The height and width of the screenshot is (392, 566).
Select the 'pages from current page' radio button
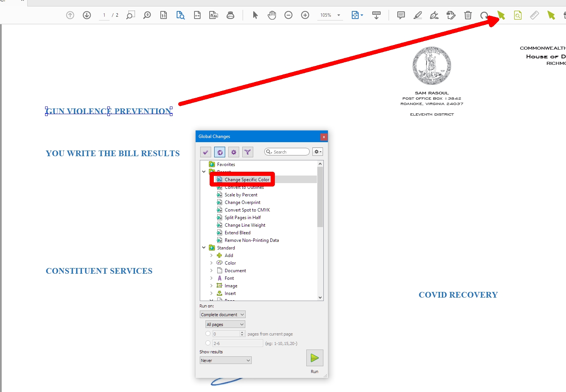tap(208, 334)
